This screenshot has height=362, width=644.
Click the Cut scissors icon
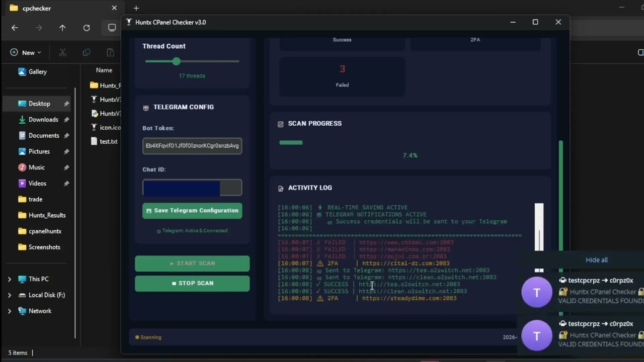(63, 52)
